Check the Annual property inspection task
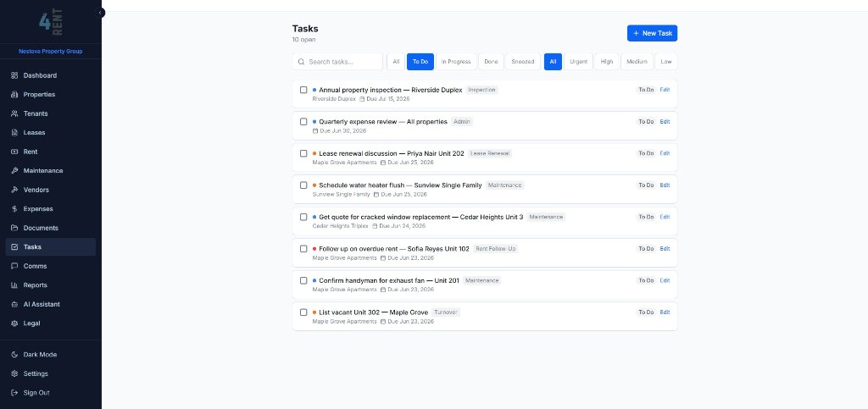Image resolution: width=868 pixels, height=409 pixels. click(x=303, y=90)
